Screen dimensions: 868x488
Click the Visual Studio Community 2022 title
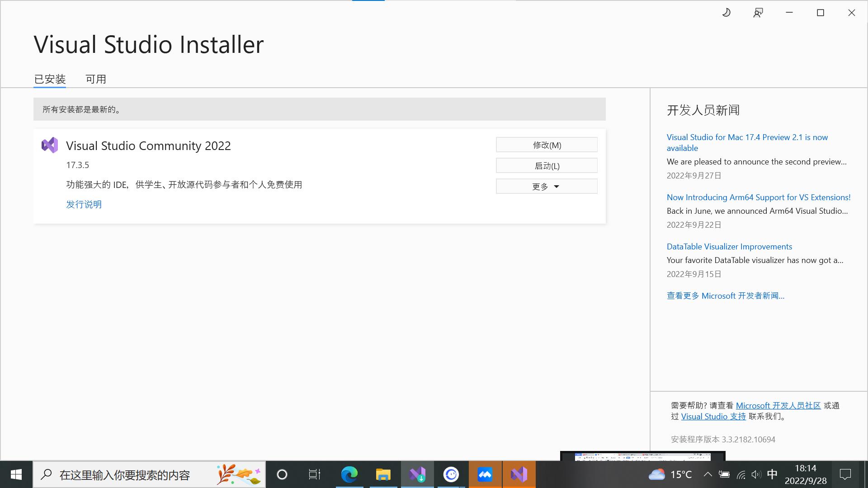pyautogui.click(x=148, y=145)
